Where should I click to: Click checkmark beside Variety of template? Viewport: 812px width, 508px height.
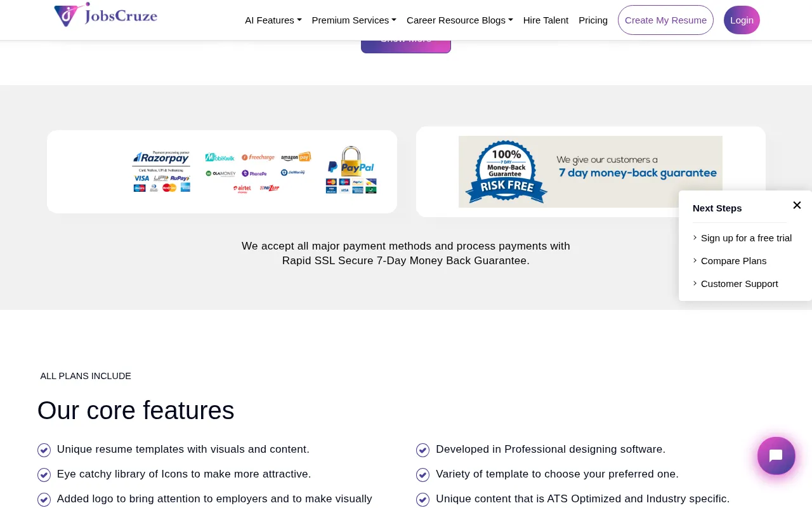422,475
